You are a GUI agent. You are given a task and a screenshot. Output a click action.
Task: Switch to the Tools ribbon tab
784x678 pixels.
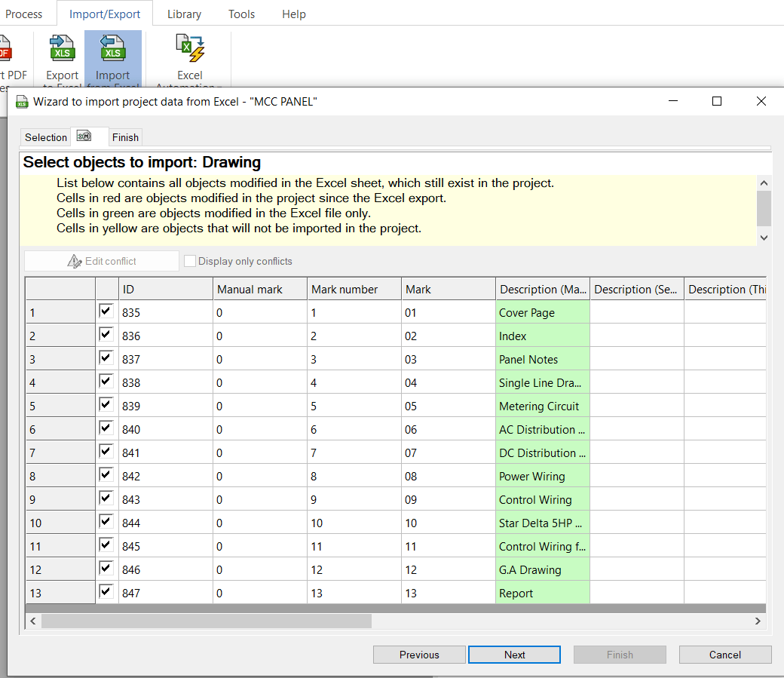(x=241, y=14)
